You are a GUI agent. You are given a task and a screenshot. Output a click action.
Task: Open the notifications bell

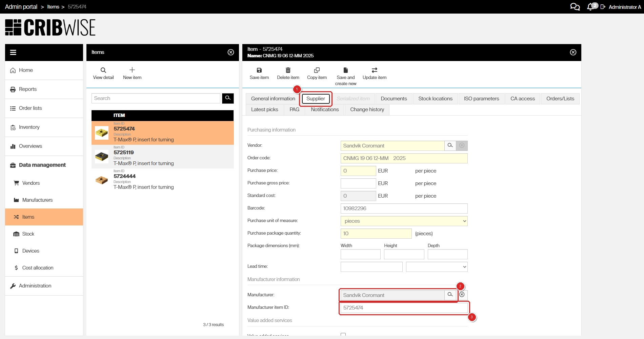[590, 7]
